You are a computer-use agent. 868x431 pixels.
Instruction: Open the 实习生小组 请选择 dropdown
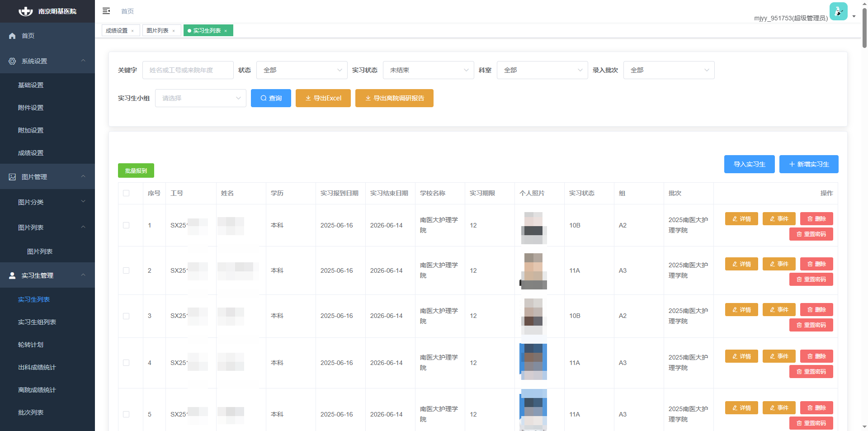[x=200, y=98]
